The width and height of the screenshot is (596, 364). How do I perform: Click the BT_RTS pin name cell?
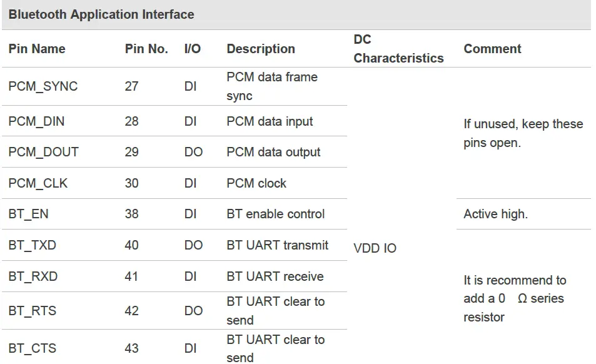(32, 310)
